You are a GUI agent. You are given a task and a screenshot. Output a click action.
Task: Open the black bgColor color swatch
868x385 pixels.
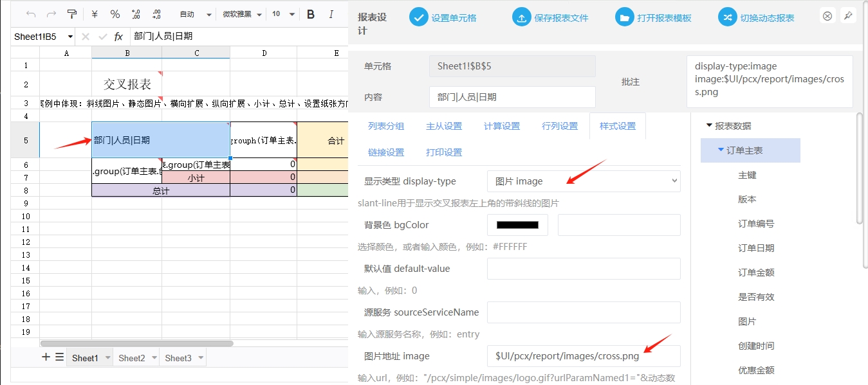pyautogui.click(x=517, y=225)
